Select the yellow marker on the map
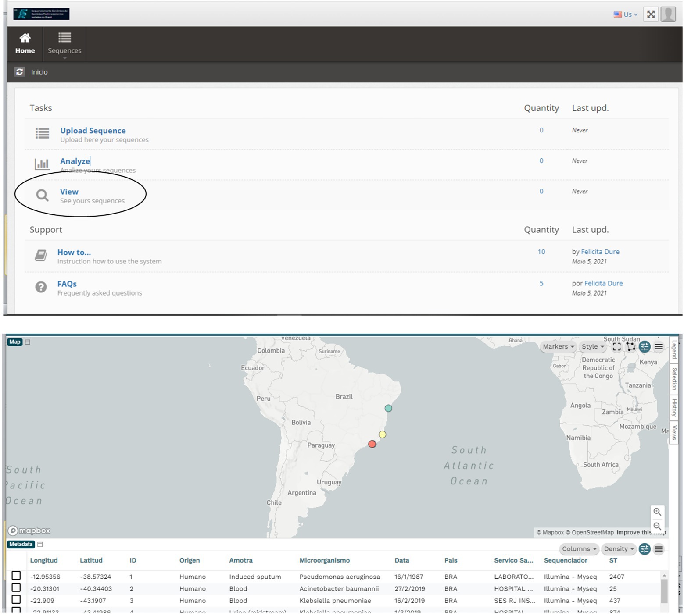Viewport: 684px width, 616px height. tap(383, 434)
